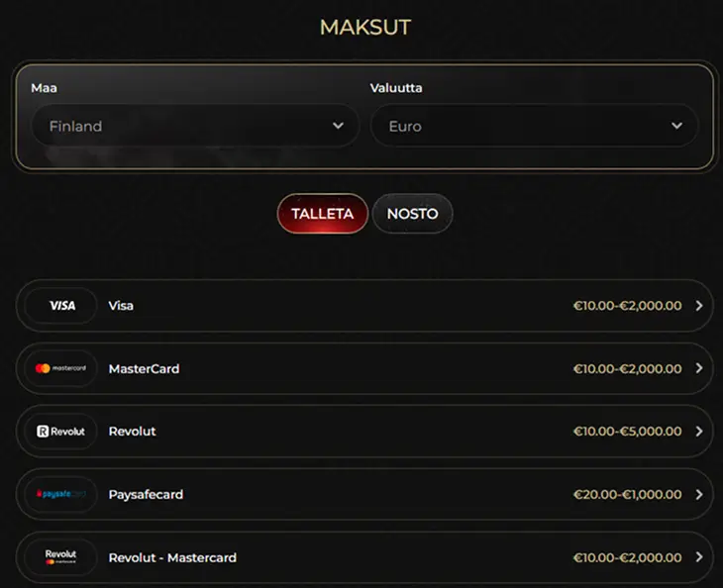Click the Visa logo icon
This screenshot has width=723, height=588.
pyautogui.click(x=61, y=306)
